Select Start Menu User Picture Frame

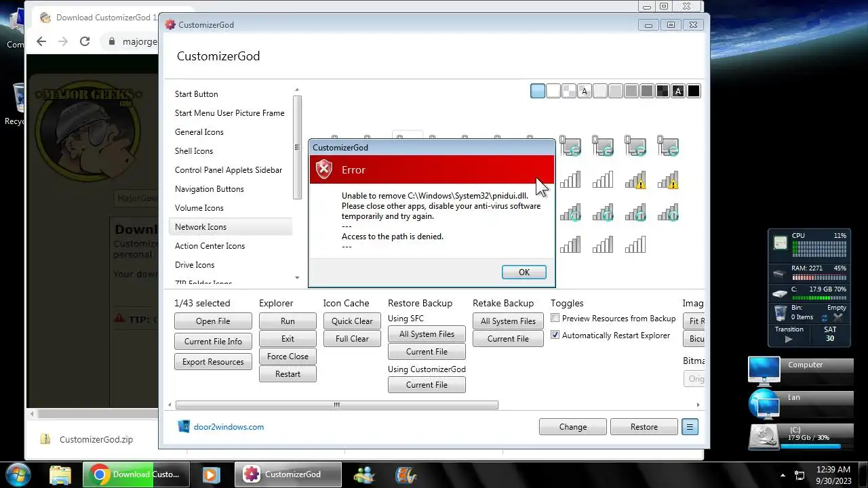(x=229, y=113)
